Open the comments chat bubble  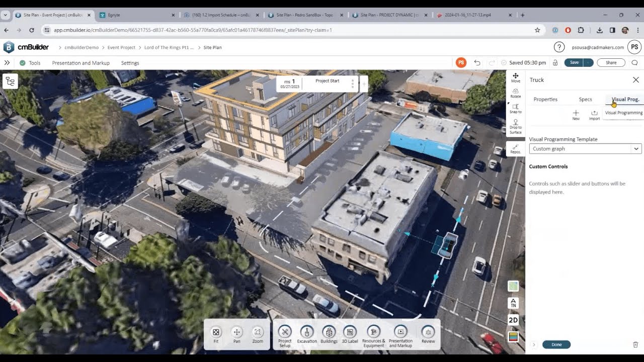pos(634,63)
